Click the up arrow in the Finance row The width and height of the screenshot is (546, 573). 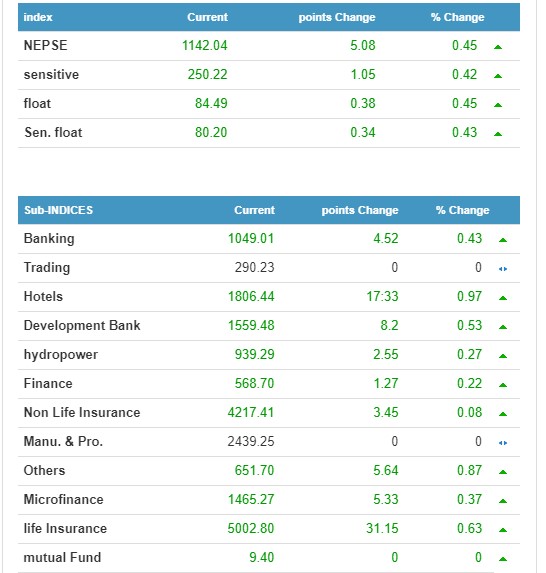tap(503, 385)
